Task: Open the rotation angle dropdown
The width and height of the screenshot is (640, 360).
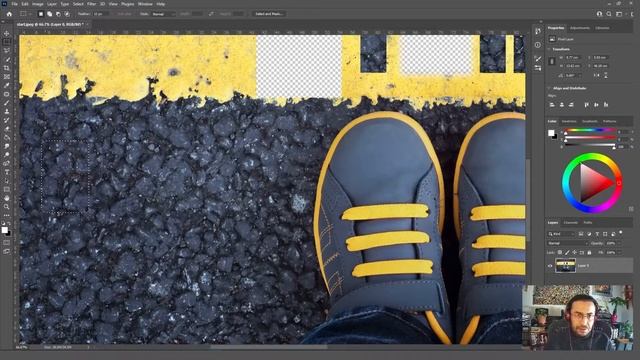Action: (x=580, y=76)
